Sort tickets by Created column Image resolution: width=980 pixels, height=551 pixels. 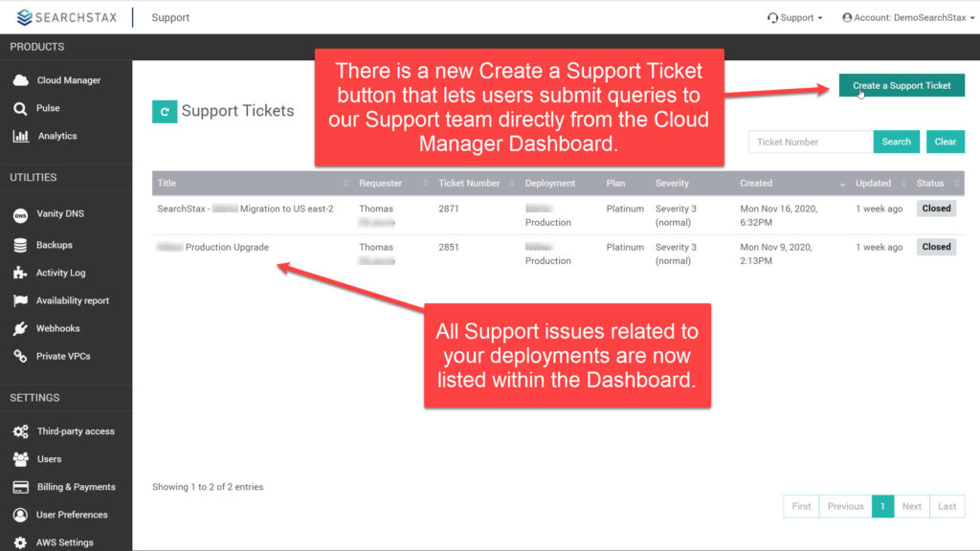click(791, 183)
